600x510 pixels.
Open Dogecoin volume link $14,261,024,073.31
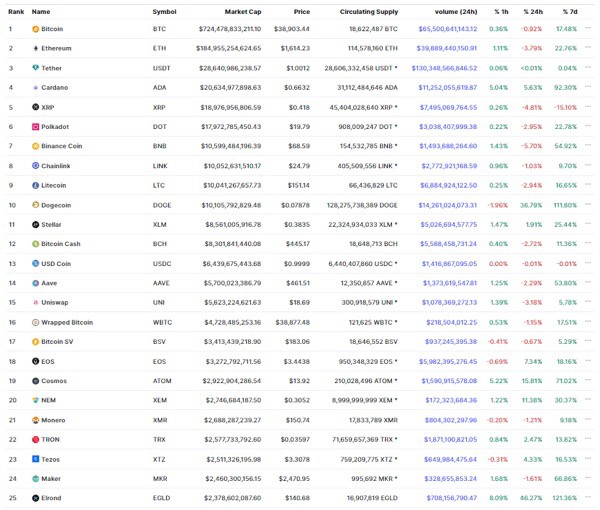[448, 205]
